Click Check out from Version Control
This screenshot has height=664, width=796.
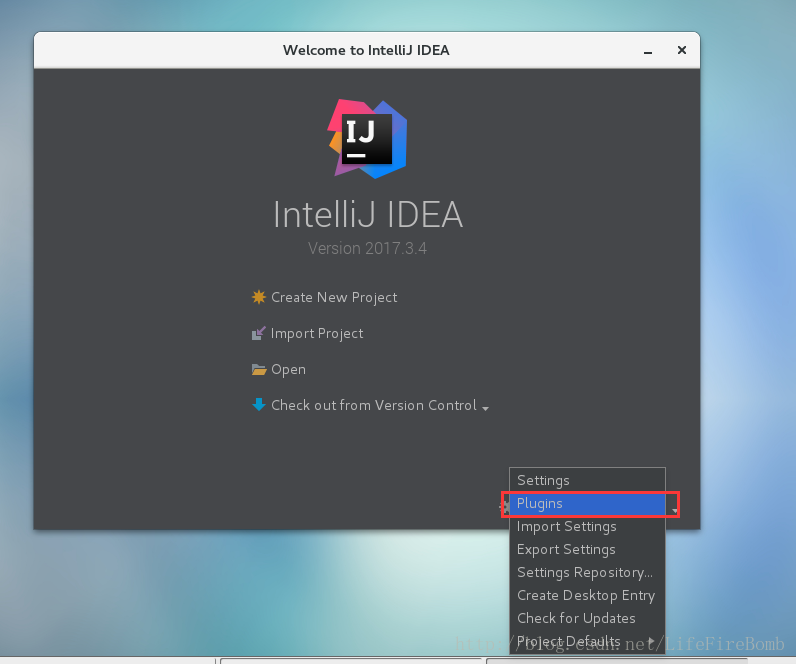[x=374, y=405]
